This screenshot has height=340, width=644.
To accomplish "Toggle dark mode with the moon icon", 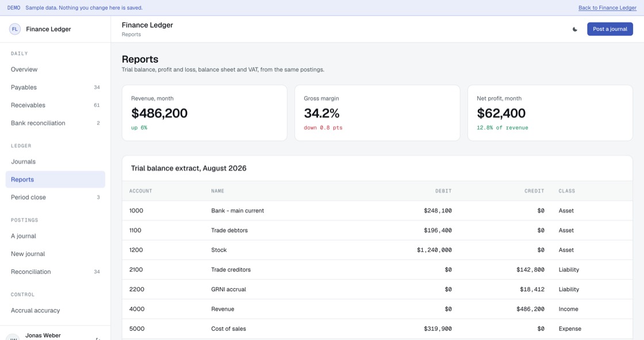I will pos(575,29).
